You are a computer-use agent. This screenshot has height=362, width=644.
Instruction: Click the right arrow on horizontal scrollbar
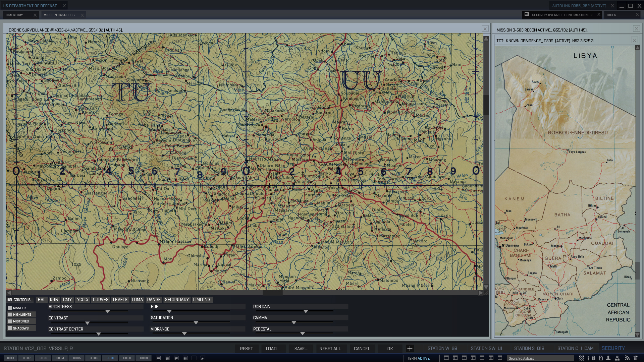[x=481, y=293]
